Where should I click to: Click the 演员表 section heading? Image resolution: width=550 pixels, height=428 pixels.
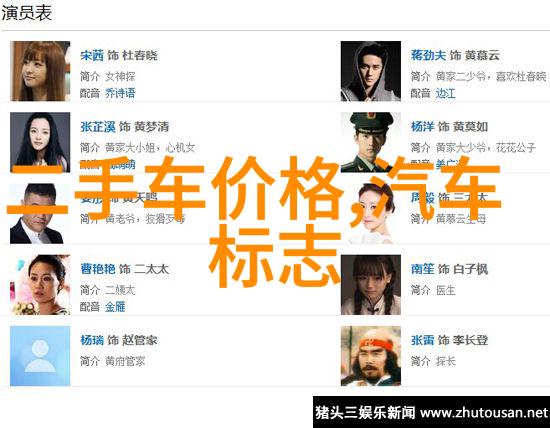(x=27, y=13)
